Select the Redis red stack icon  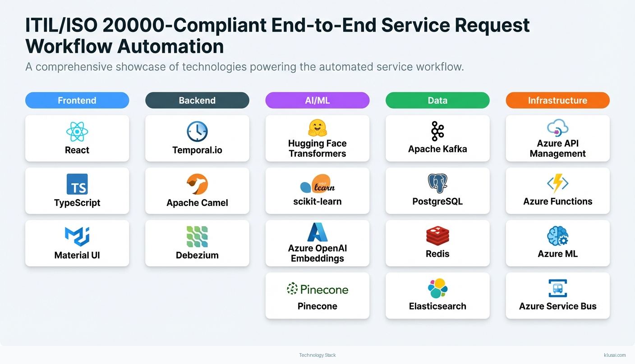click(437, 237)
